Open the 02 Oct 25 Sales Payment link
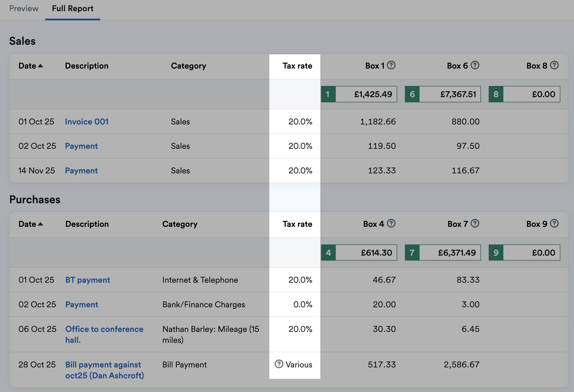574x392 pixels. click(x=81, y=146)
